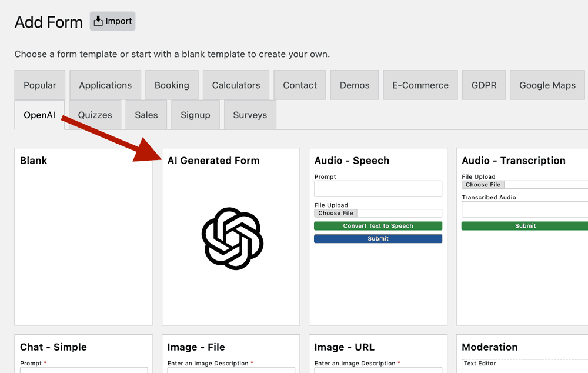Viewport: 588px width, 373px height.
Task: Click the Audio - Speech template title
Action: [352, 161]
